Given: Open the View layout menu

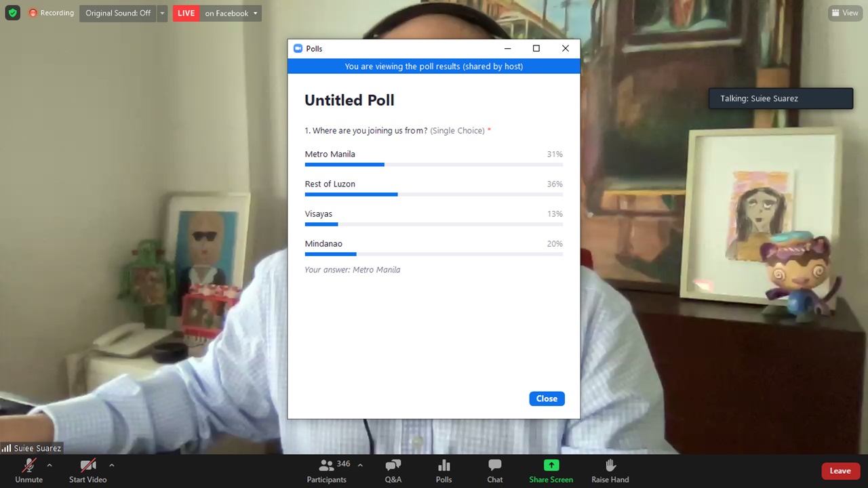Looking at the screenshot, I should coord(844,13).
